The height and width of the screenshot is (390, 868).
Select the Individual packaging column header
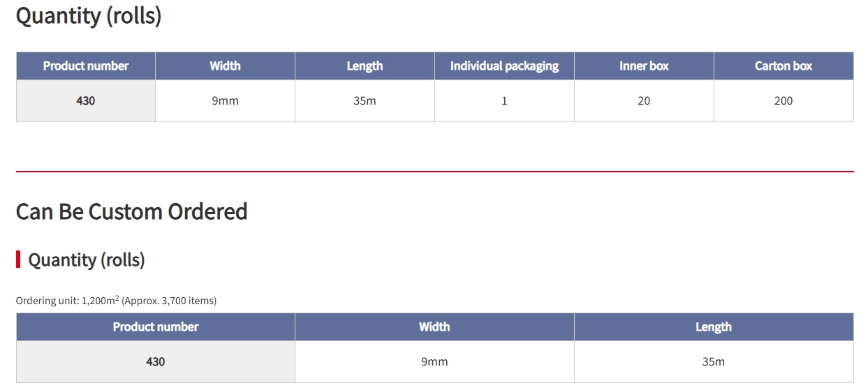tap(504, 66)
